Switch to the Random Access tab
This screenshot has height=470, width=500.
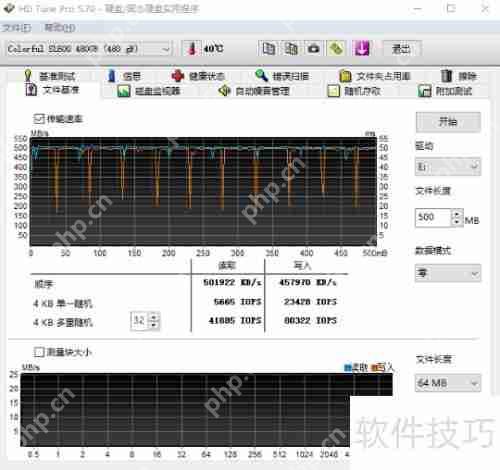(354, 91)
